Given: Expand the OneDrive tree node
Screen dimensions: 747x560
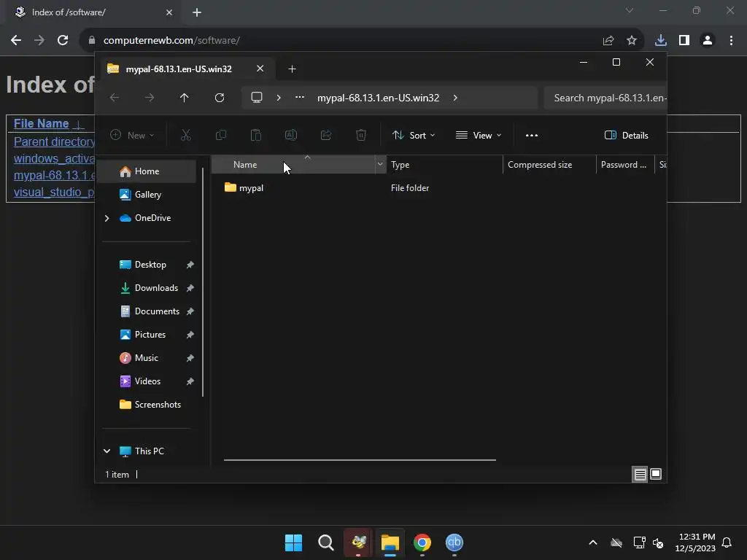Looking at the screenshot, I should (x=107, y=218).
